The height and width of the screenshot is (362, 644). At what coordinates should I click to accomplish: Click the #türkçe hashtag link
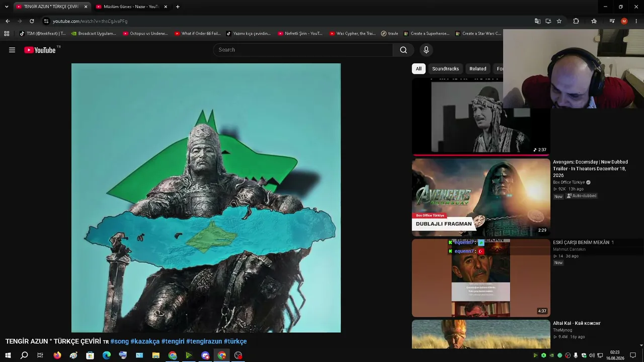(235, 341)
